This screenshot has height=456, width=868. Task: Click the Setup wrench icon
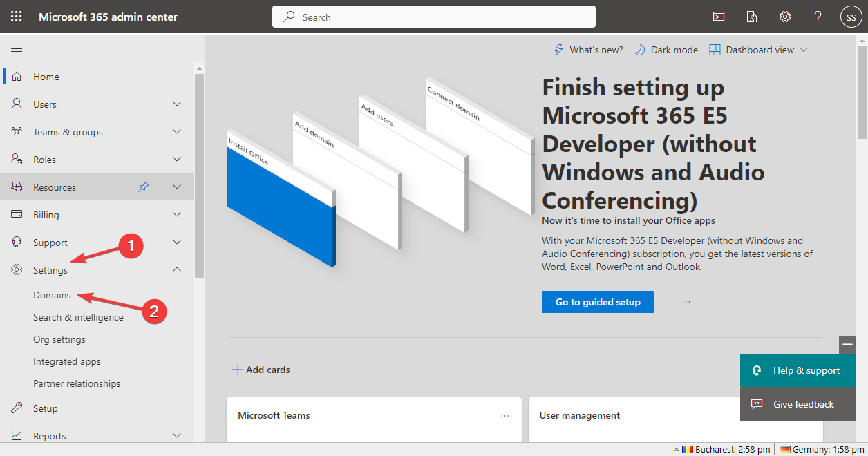[17, 408]
